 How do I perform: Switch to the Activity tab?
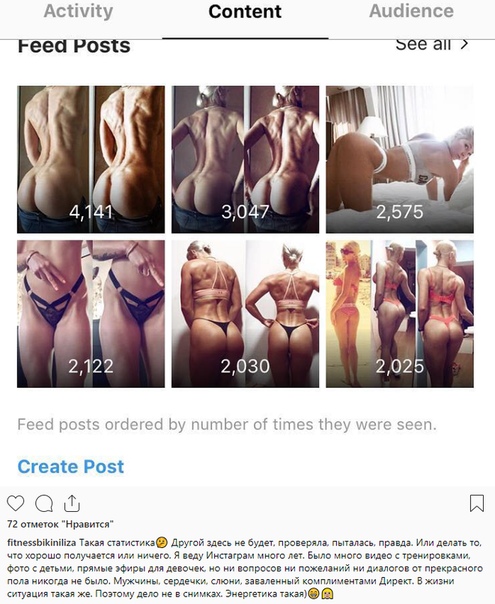78,11
